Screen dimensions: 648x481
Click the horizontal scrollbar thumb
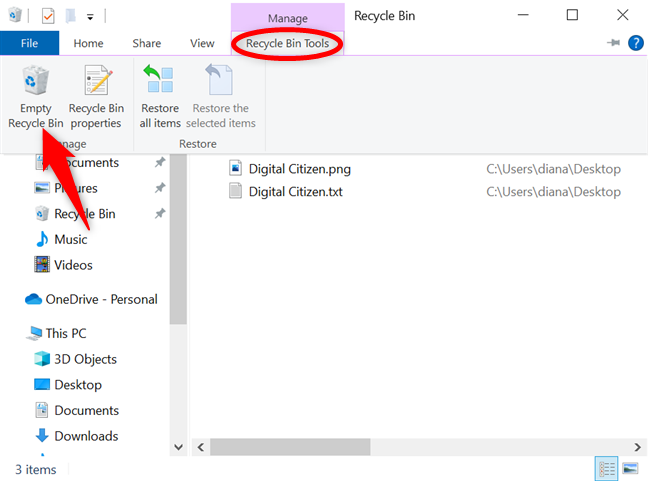pos(290,447)
